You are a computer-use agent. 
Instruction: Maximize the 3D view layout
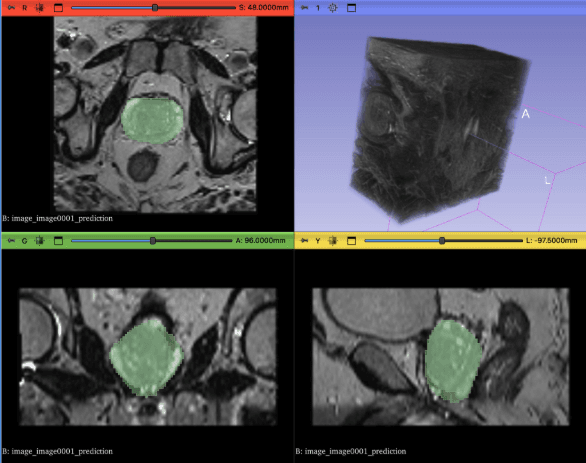tap(351, 8)
